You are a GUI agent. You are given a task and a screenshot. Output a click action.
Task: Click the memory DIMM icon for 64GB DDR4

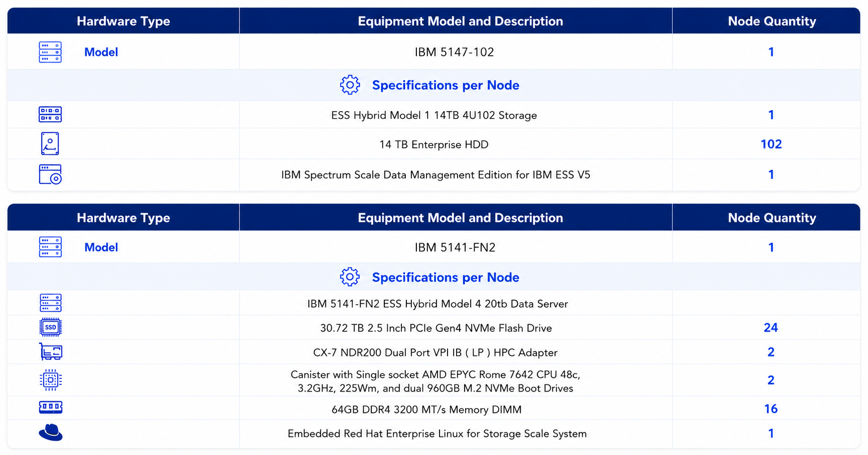pos(51,407)
